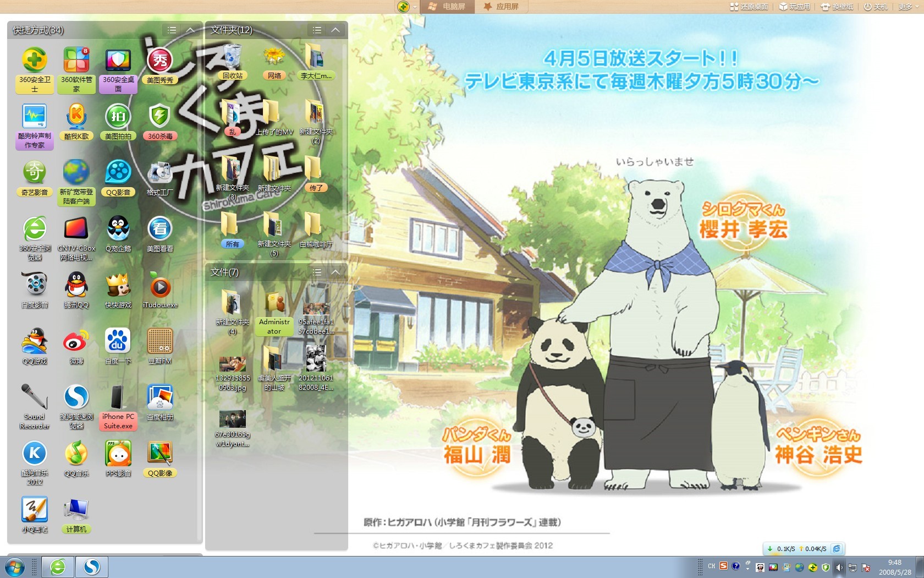Click 玩应用 in top bar
The image size is (924, 578).
(x=794, y=7)
